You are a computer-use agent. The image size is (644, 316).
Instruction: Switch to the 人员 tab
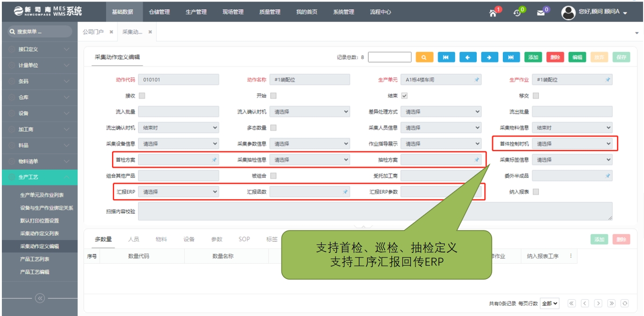pyautogui.click(x=134, y=239)
